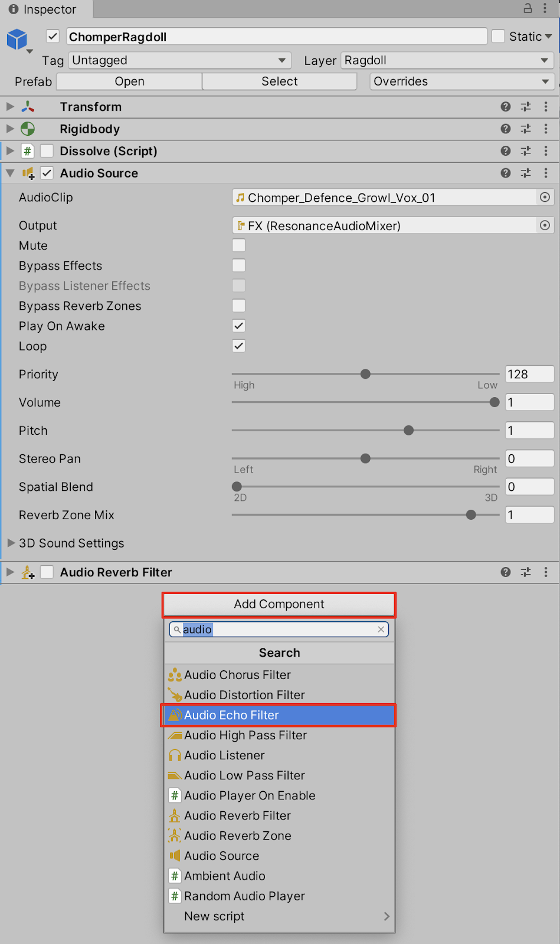The image size is (560, 944).
Task: Choose Audio Echo Filter component
Action: coord(280,715)
